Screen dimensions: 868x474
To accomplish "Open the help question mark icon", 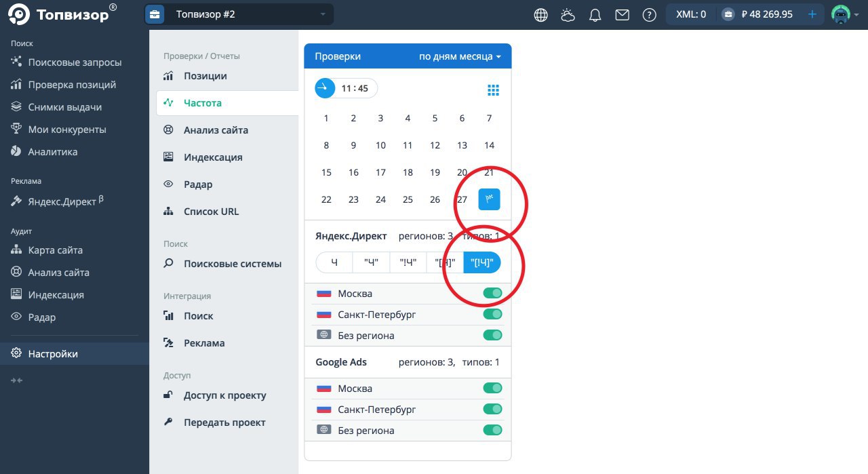I will point(649,14).
